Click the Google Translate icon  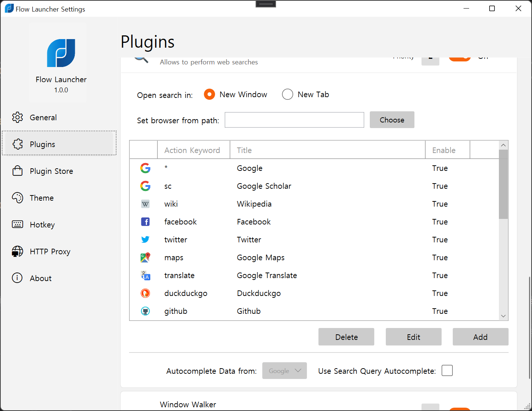point(145,275)
